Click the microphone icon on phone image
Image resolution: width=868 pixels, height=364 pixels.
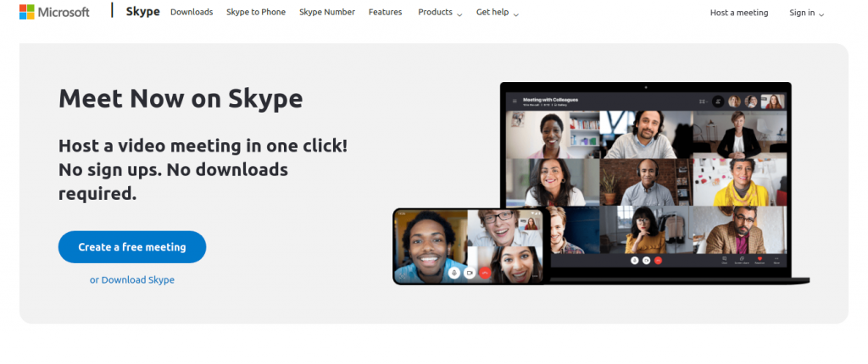[454, 273]
